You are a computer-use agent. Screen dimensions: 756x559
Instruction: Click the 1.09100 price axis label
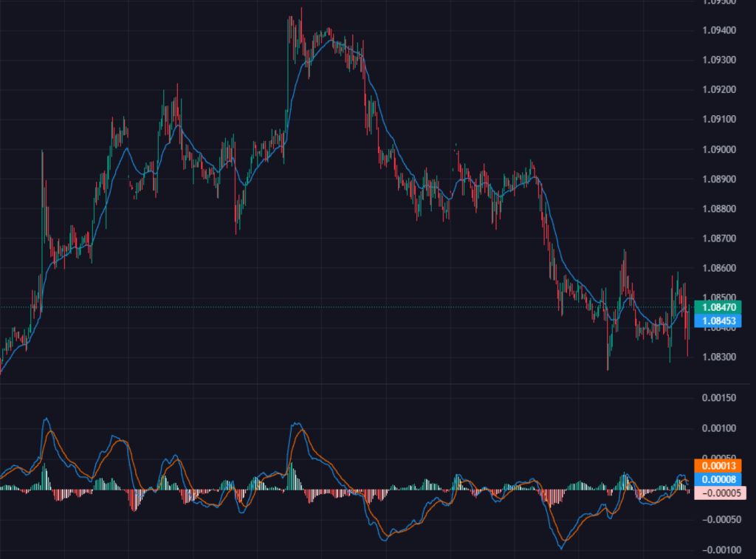(x=718, y=119)
